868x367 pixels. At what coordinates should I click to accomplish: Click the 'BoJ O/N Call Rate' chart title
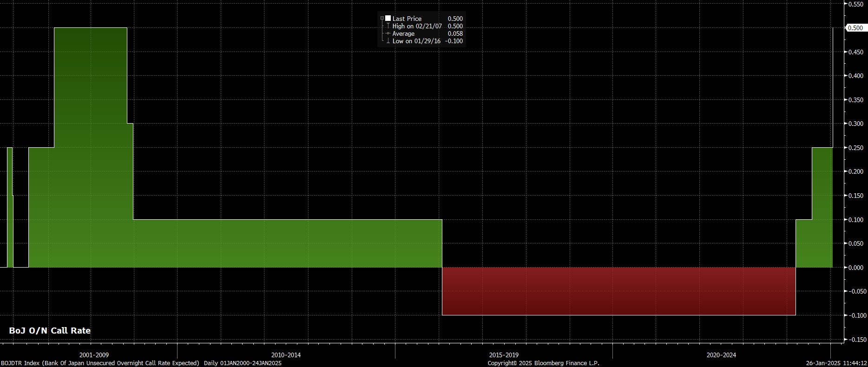tap(50, 331)
